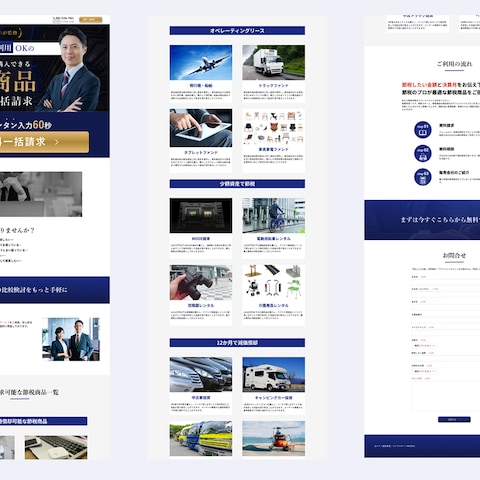Select the grayscale worried businessman photo
Viewport: 480px width, 480px height.
point(41,194)
